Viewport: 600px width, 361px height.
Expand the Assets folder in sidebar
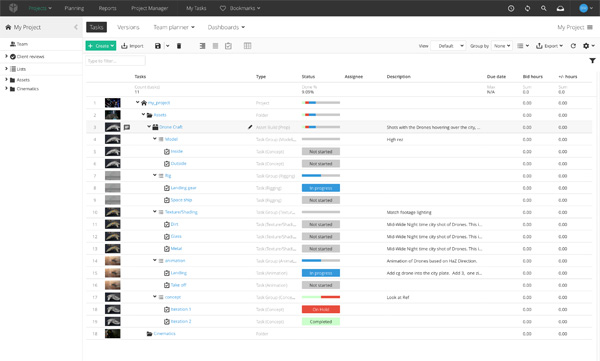point(6,79)
